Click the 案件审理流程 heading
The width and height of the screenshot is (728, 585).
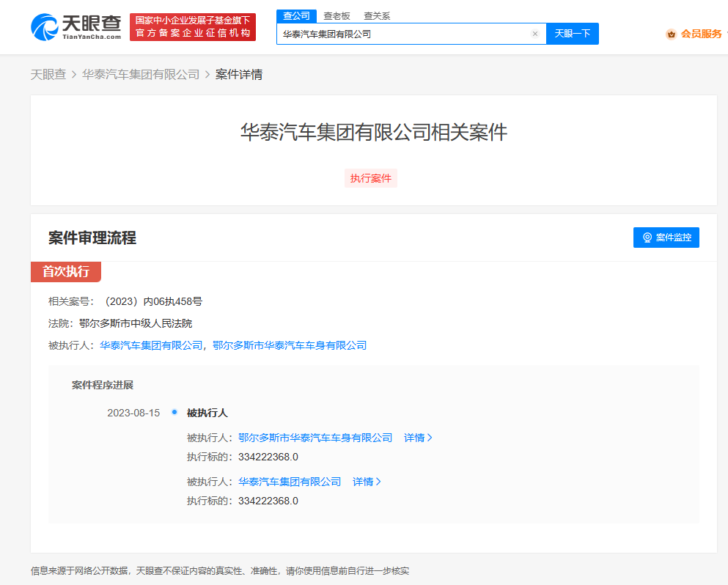[x=92, y=238]
